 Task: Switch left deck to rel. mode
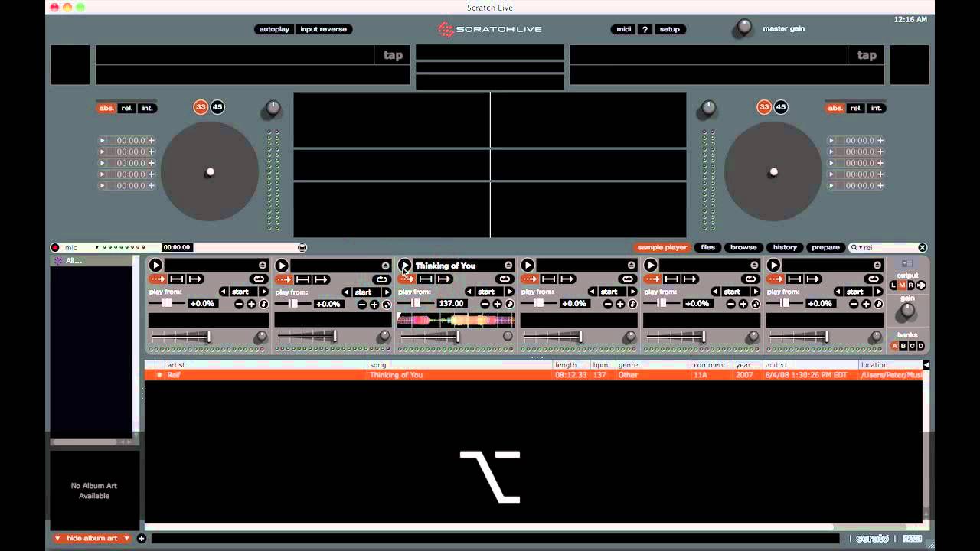(127, 108)
